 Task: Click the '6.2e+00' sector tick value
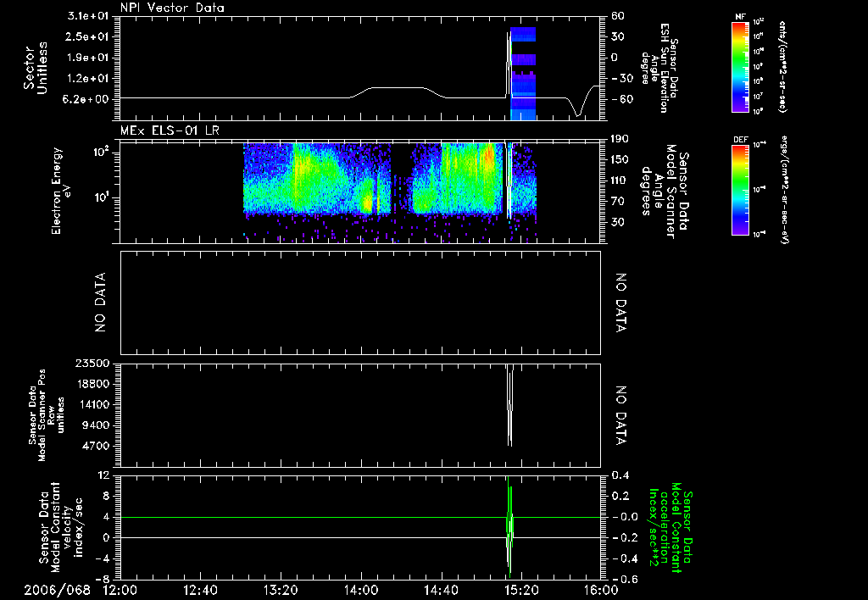coord(87,99)
